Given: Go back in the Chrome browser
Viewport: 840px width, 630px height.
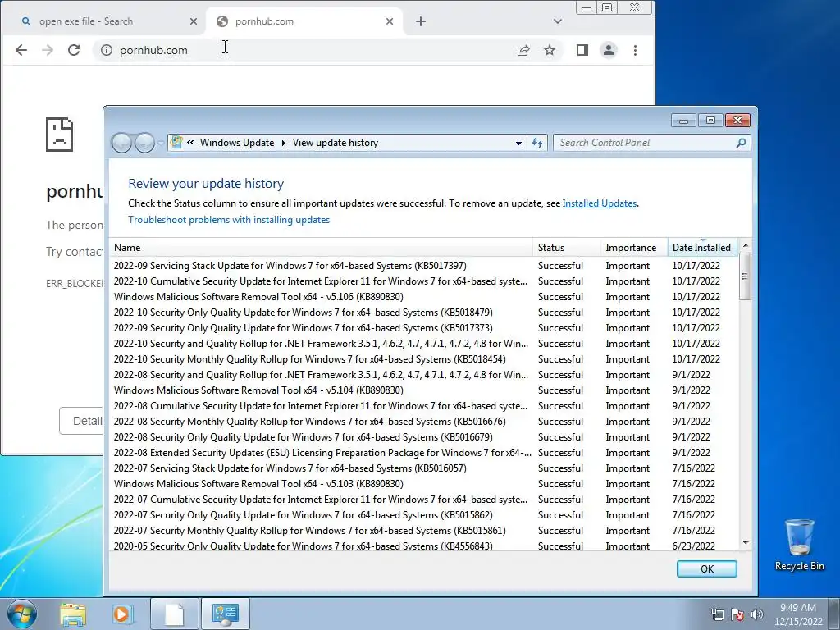Looking at the screenshot, I should [21, 50].
